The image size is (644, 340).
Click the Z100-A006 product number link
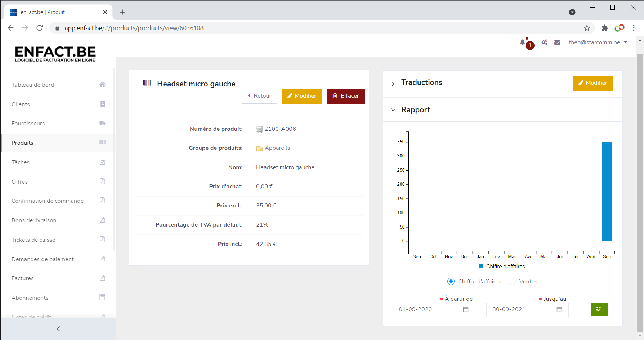(x=280, y=129)
